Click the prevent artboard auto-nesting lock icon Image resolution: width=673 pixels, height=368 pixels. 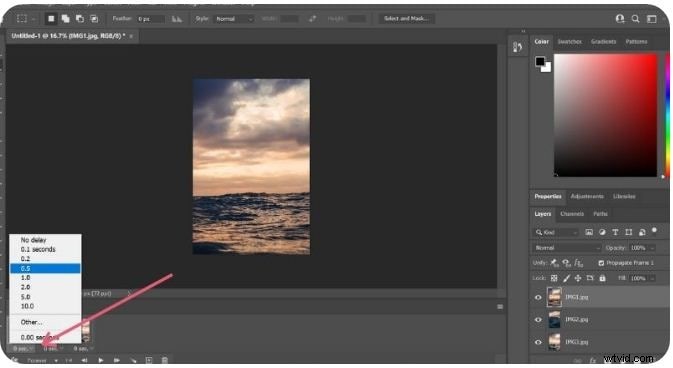coord(590,278)
